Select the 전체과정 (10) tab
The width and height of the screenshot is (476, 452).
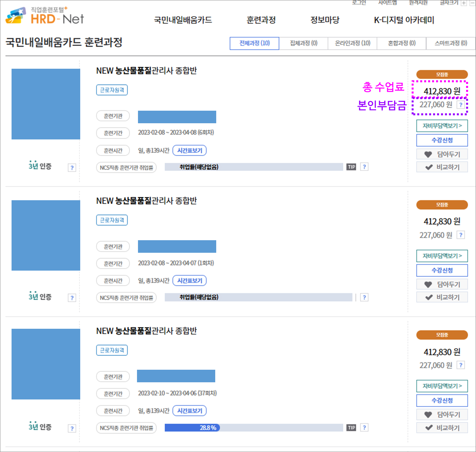[x=254, y=43]
